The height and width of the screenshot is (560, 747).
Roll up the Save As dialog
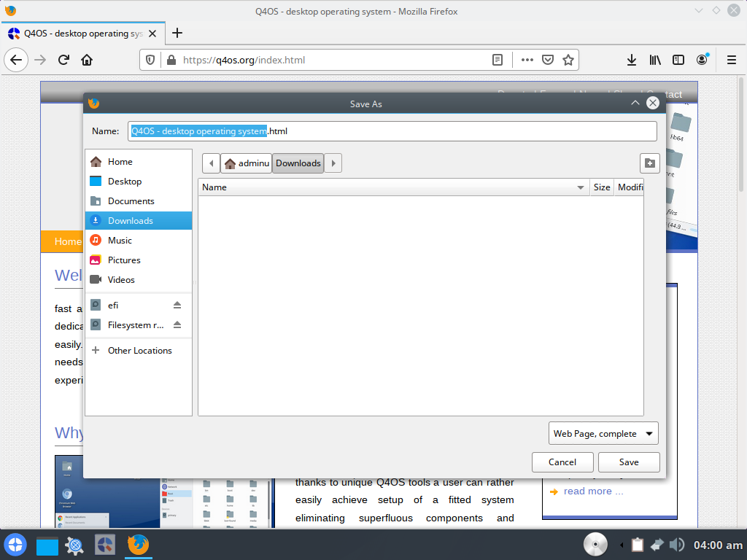tap(635, 103)
